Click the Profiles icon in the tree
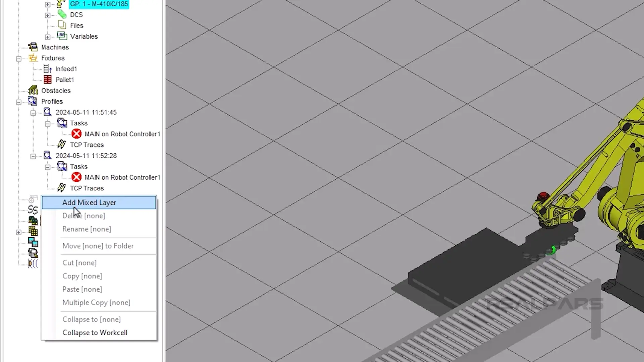Screen dimensions: 644x362 click(x=33, y=101)
